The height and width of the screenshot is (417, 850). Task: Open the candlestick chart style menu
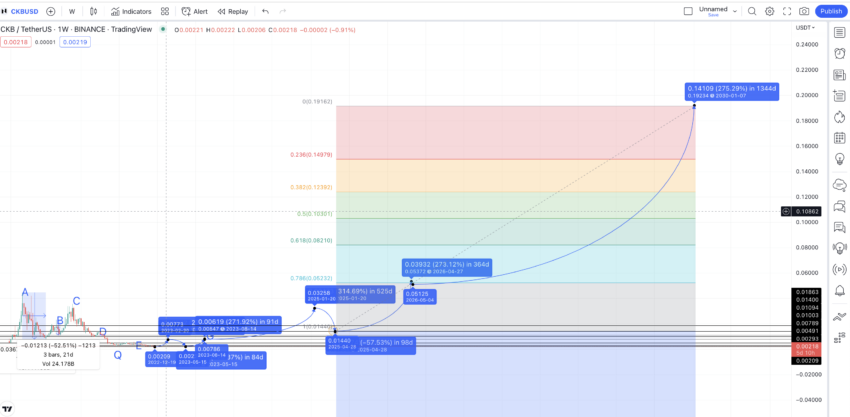(x=93, y=11)
